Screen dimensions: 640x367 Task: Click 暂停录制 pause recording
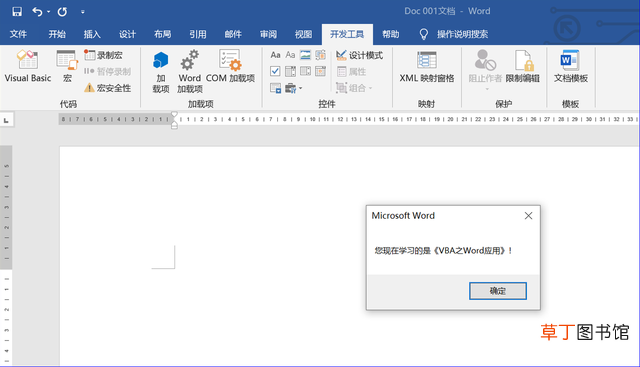pyautogui.click(x=107, y=71)
